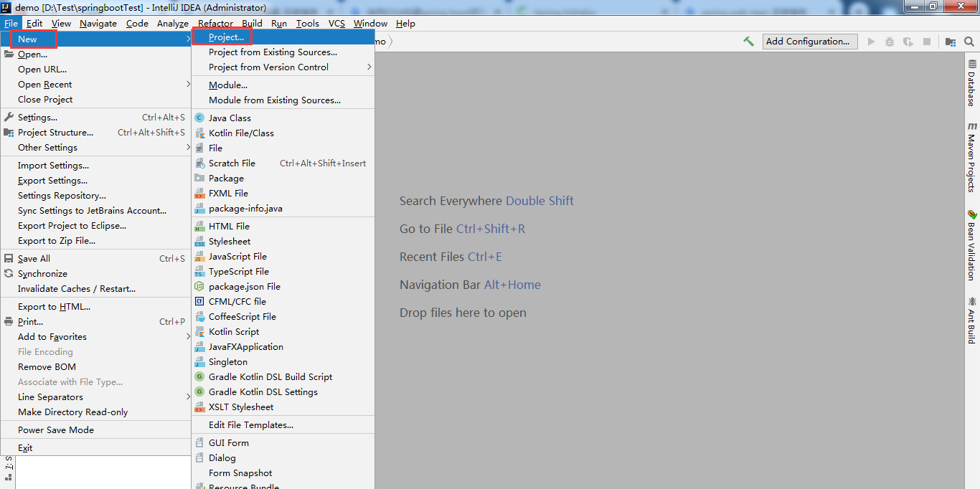
Task: Select Save All in File menu
Action: click(x=95, y=258)
